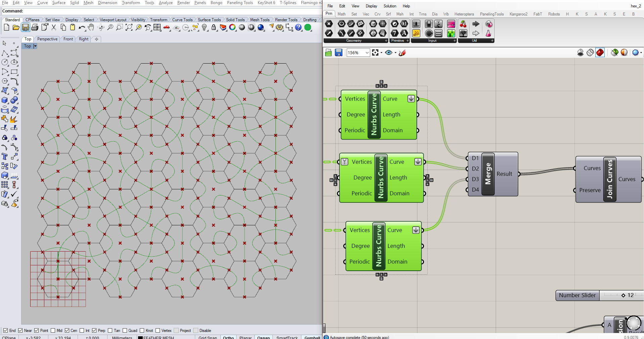
Task: Enable the Knot osnap checkbox
Action: (x=142, y=331)
